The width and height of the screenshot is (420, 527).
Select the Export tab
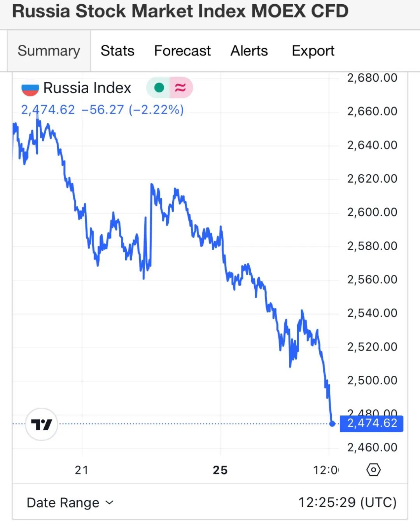click(313, 51)
